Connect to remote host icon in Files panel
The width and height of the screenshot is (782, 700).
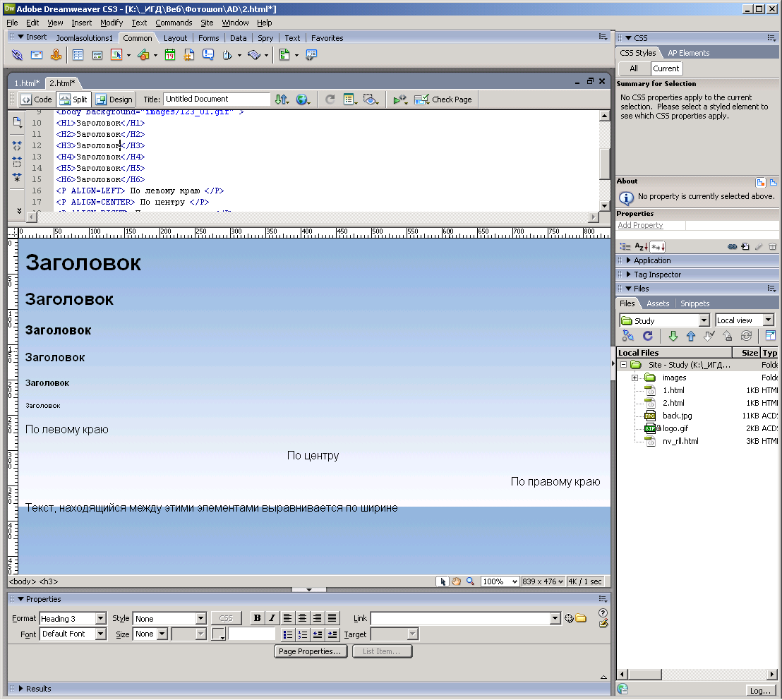coord(628,336)
